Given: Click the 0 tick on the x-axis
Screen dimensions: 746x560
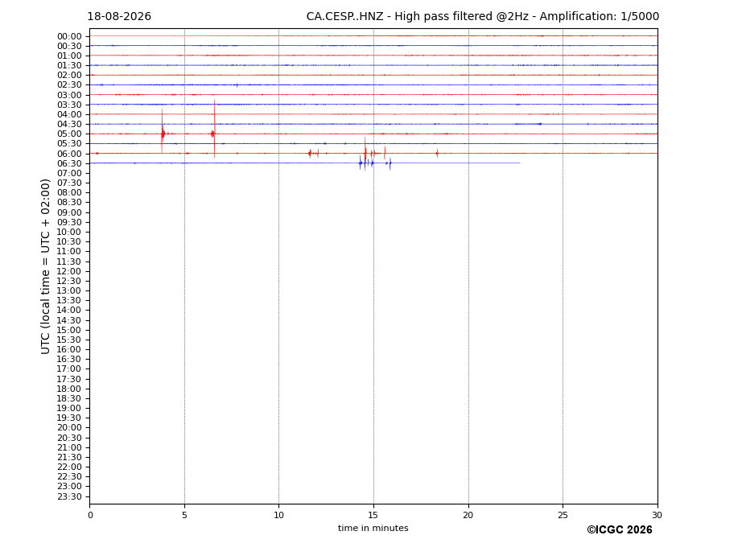Looking at the screenshot, I should pos(90,515).
